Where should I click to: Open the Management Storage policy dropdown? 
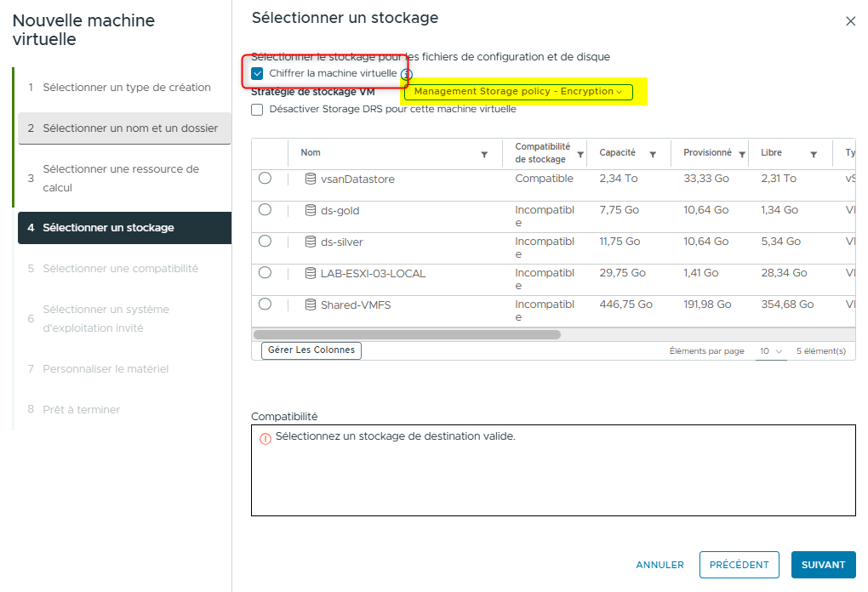point(518,92)
